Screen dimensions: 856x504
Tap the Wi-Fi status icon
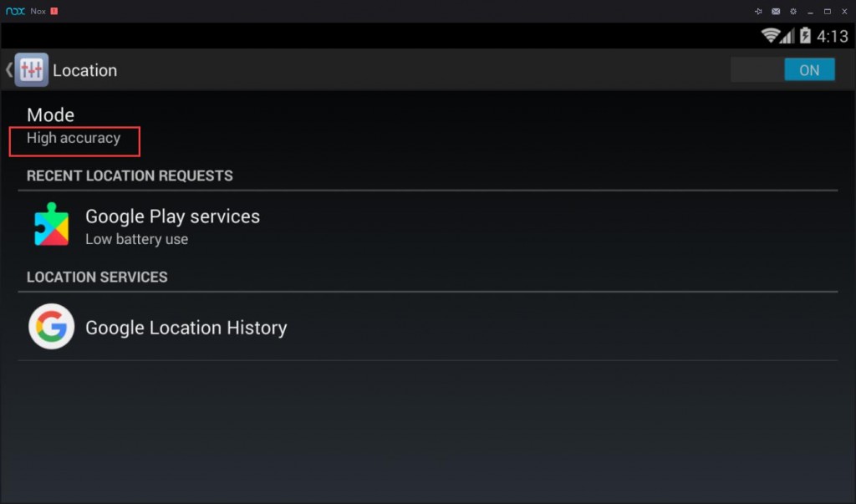coord(770,36)
